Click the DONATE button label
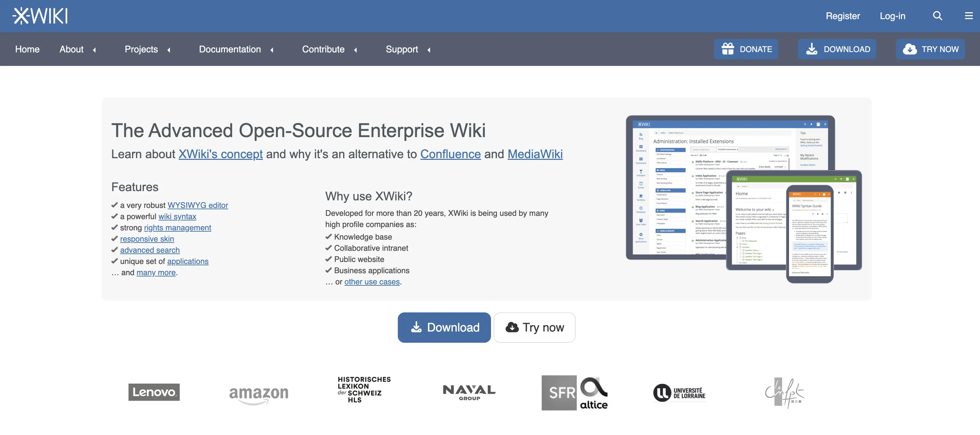The image size is (980, 435). 755,49
